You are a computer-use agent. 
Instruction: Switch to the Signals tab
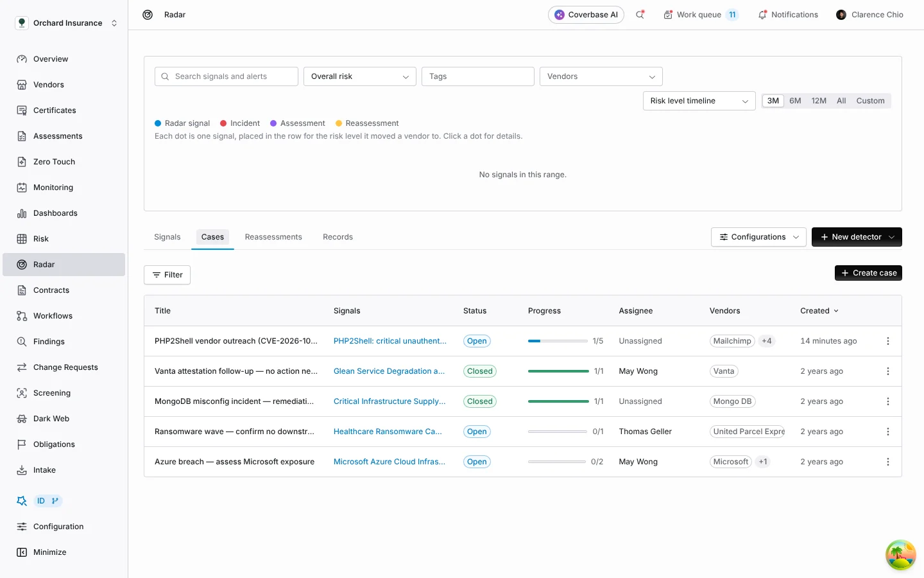[x=167, y=237]
